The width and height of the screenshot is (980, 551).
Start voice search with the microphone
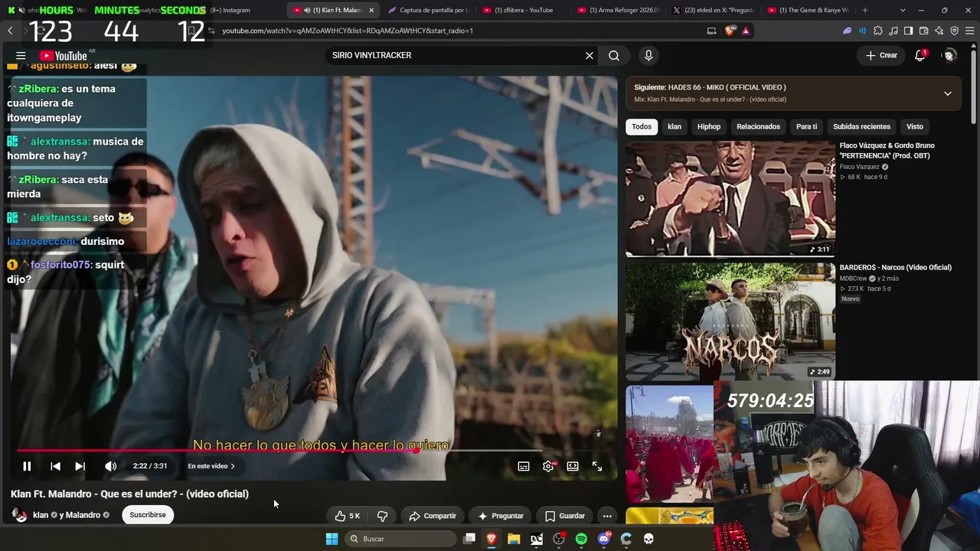pyautogui.click(x=648, y=56)
